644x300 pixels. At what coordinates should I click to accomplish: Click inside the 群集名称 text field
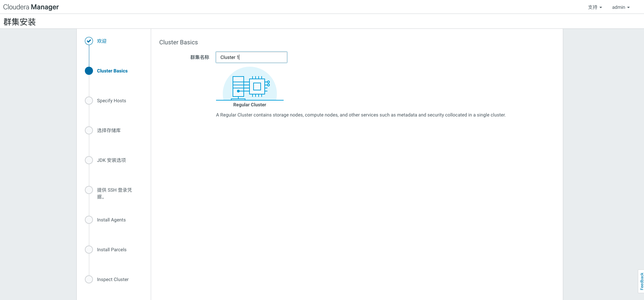coord(252,57)
